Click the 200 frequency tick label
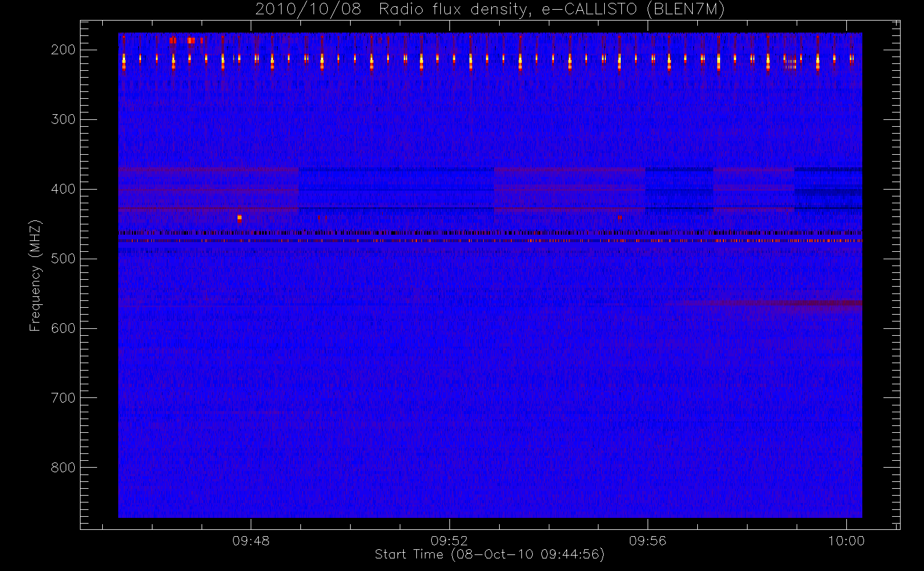The height and width of the screenshot is (571, 924). pos(63,50)
